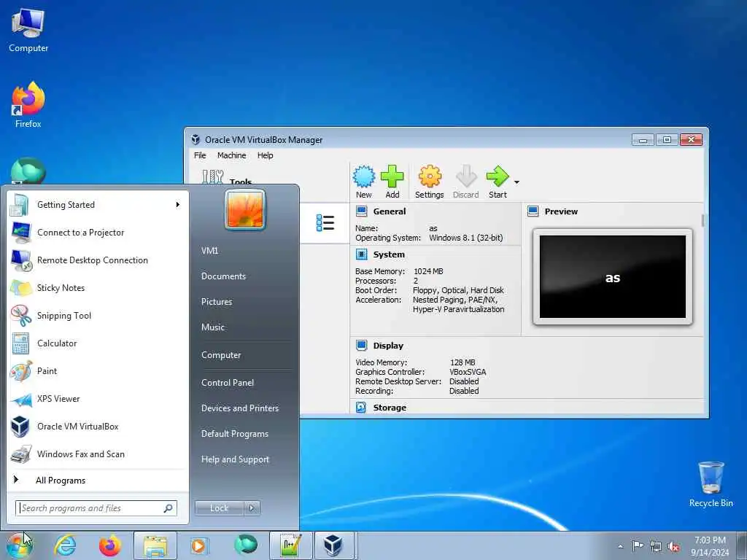
Task: Launch Paint from Start menu
Action: (96, 371)
